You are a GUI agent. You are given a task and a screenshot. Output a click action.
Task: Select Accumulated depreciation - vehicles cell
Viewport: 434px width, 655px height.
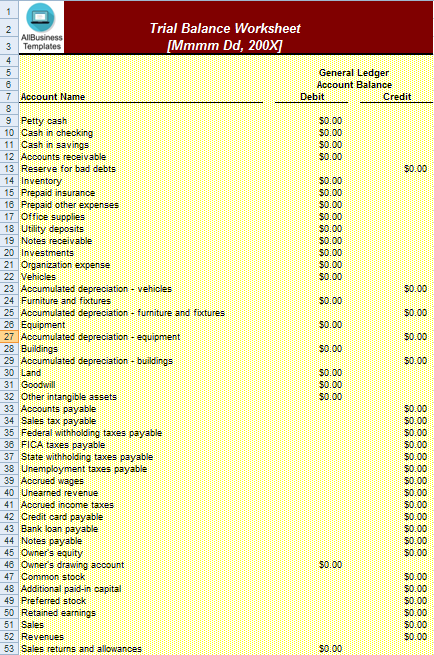click(x=96, y=289)
